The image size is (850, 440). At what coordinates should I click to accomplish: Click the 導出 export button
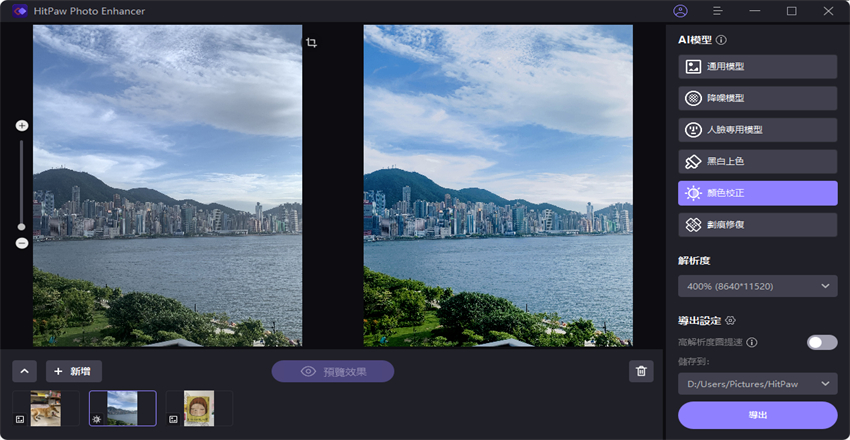tap(757, 415)
